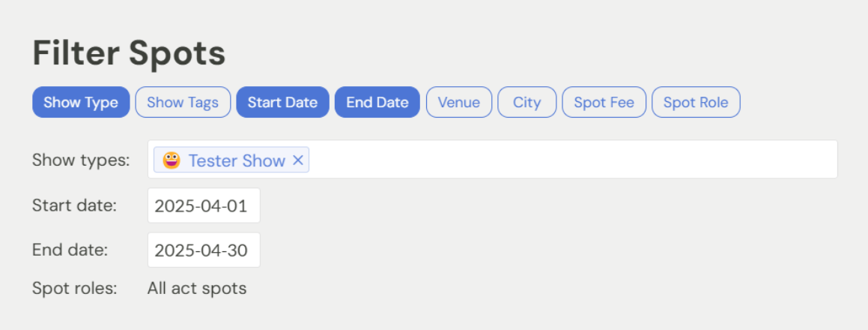Turn on the City filter

526,103
